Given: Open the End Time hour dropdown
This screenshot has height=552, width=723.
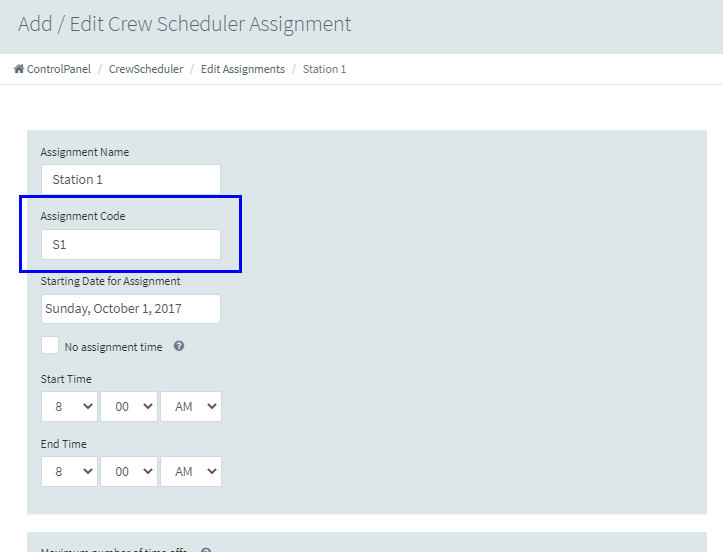Looking at the screenshot, I should 69,471.
